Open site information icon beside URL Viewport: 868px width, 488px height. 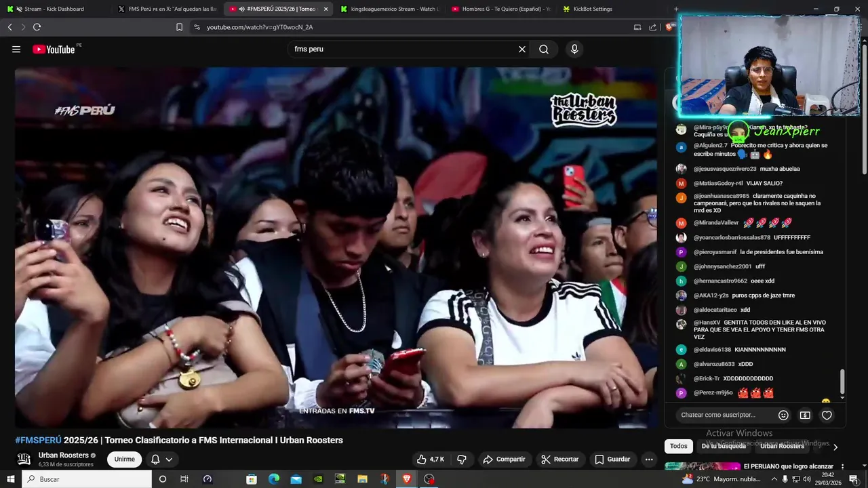(x=197, y=27)
